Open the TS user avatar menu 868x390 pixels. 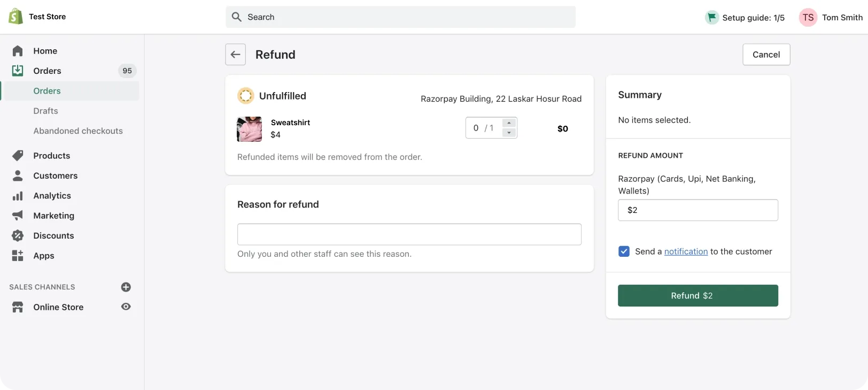pos(808,18)
